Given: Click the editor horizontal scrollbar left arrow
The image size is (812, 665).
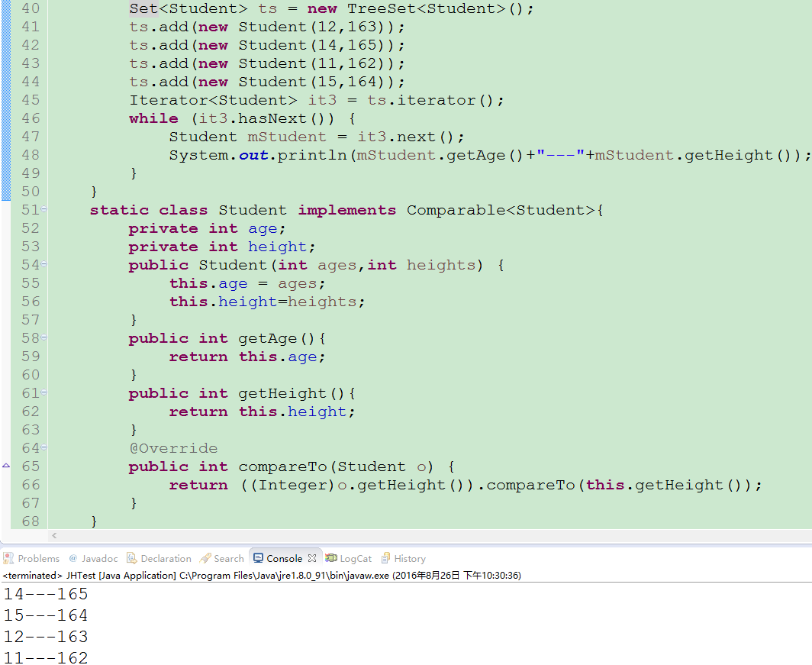Looking at the screenshot, I should point(54,535).
